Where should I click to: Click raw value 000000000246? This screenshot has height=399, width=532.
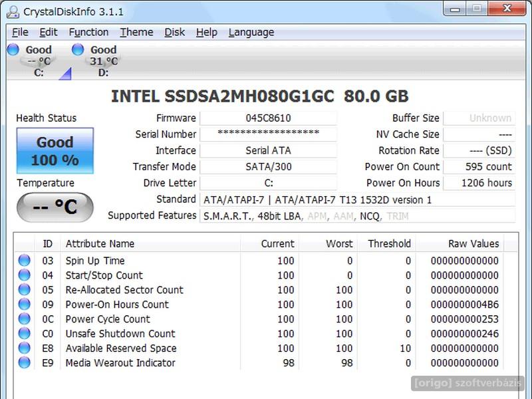(465, 334)
